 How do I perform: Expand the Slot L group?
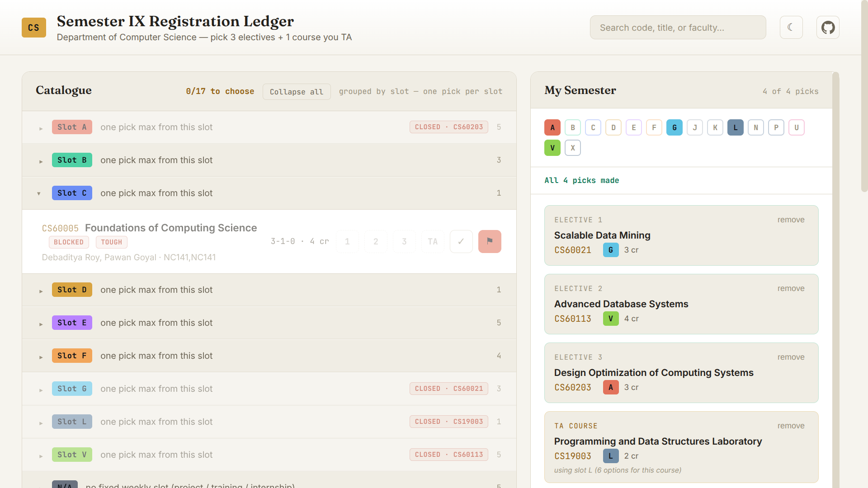(269, 422)
